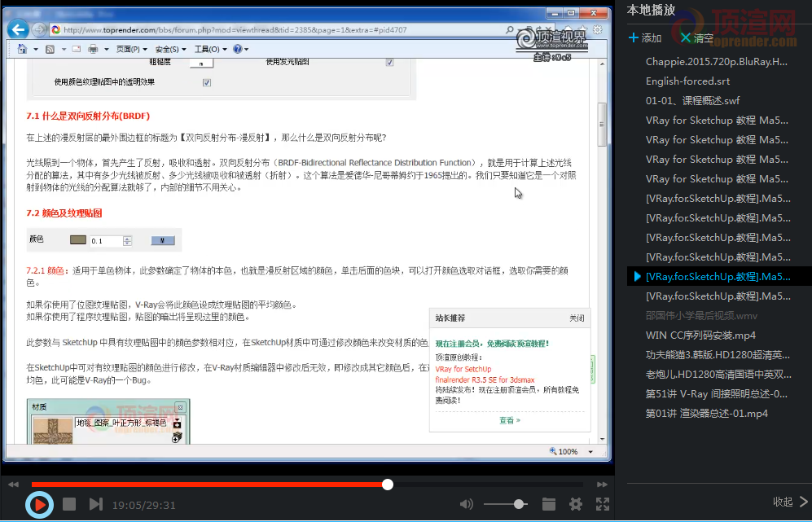Open the file folder icon in player
The width and height of the screenshot is (812, 522).
pos(549,504)
